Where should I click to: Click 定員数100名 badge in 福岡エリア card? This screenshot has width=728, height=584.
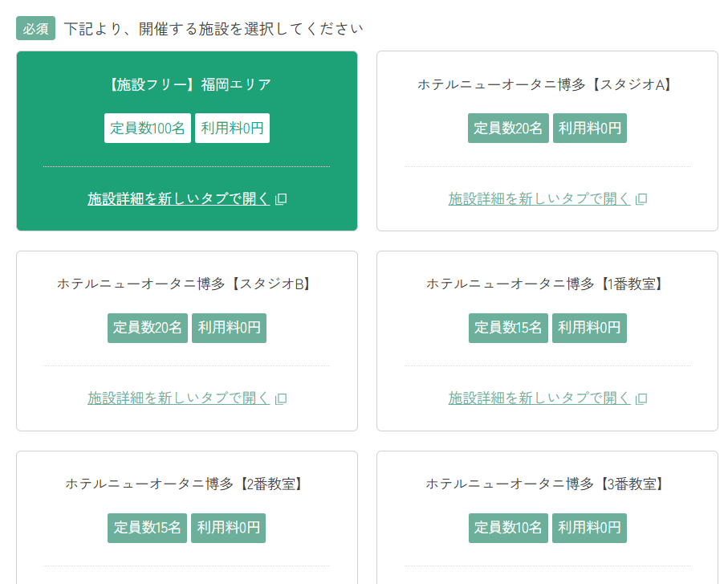pyautogui.click(x=148, y=129)
